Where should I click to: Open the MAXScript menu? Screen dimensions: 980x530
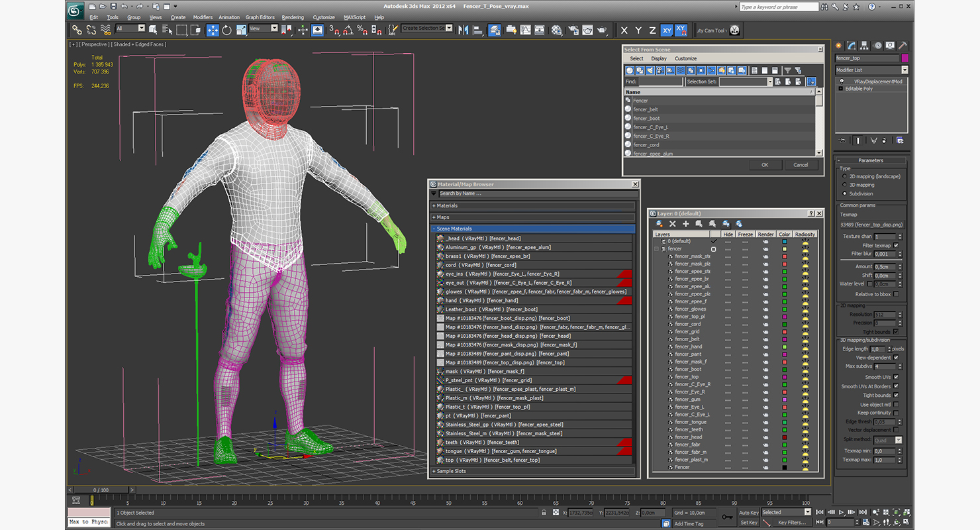click(x=354, y=17)
